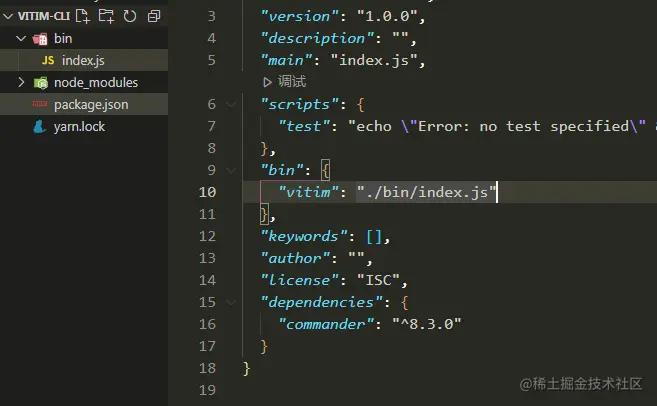This screenshot has height=406, width=657.
Task: Fold the bin block at line 9
Action: [231, 170]
